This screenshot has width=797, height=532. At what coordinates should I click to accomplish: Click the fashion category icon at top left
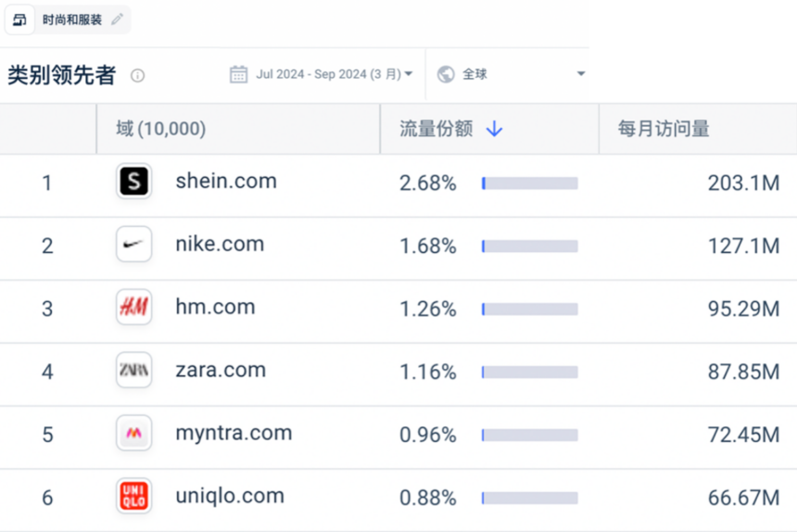[x=19, y=19]
